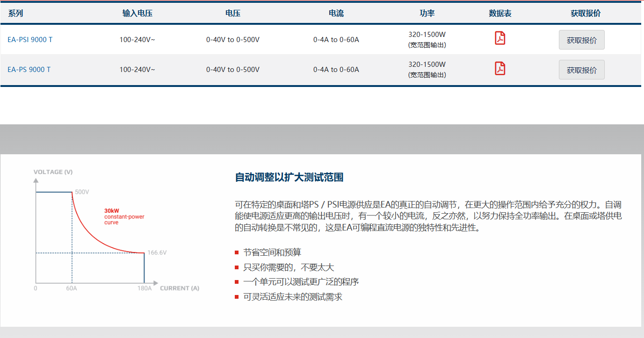644x338 pixels.
Task: Click the 电流 column header
Action: [x=336, y=14]
